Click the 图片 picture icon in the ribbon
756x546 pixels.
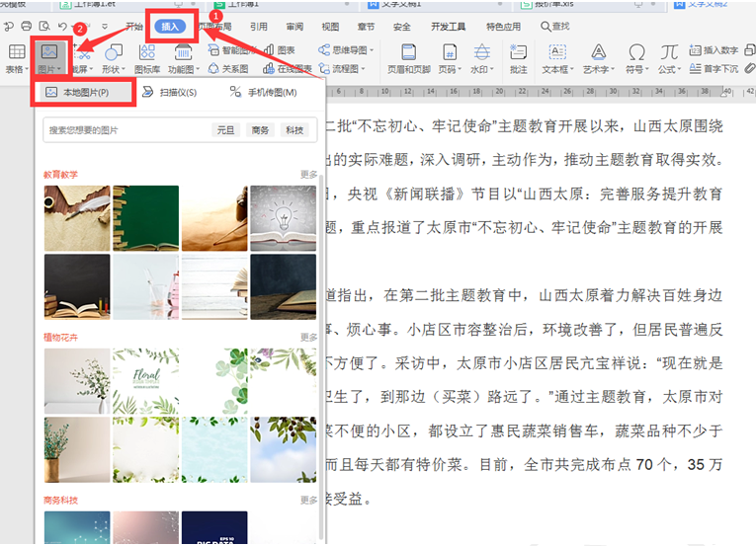point(49,51)
